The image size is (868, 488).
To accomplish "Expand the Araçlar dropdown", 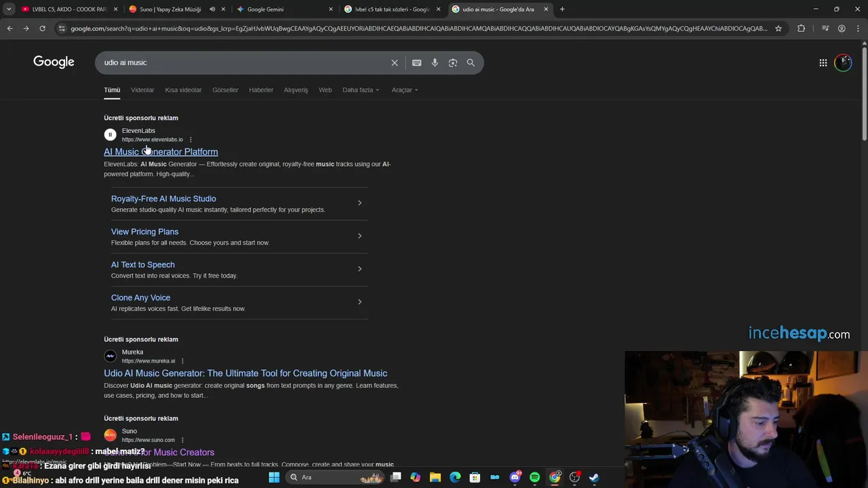I will [x=404, y=89].
